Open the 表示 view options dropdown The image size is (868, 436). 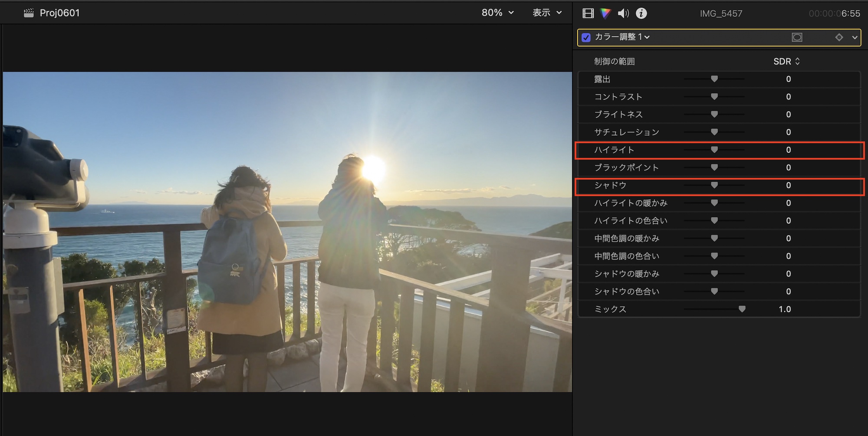(547, 13)
